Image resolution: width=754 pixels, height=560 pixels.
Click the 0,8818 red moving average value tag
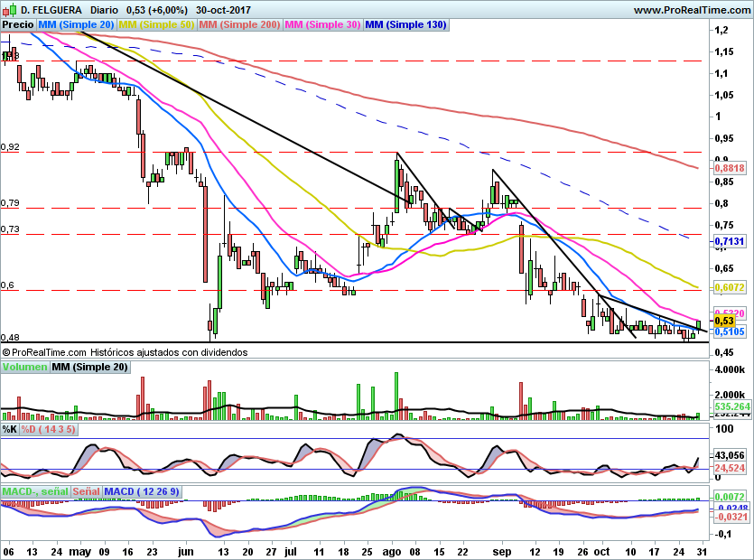point(729,168)
